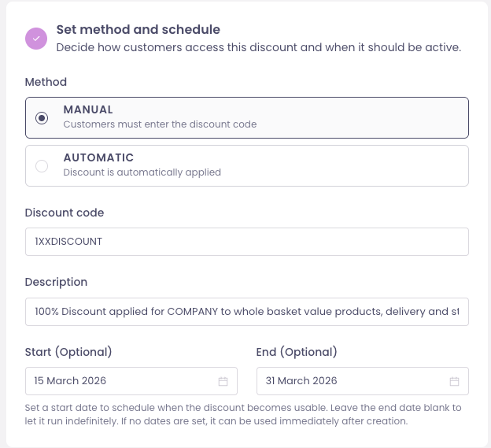The image size is (491, 448).
Task: Click the "Description" field label
Action: tap(56, 282)
